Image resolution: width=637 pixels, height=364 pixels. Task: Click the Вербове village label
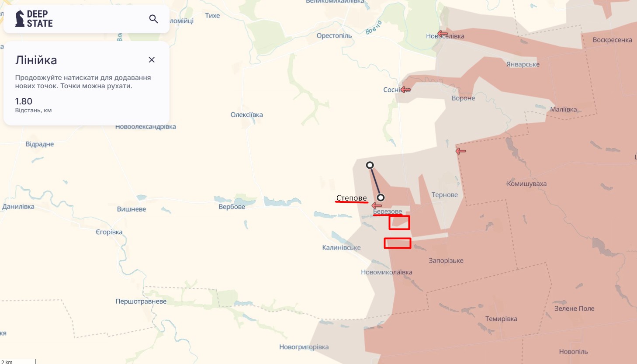pos(232,207)
